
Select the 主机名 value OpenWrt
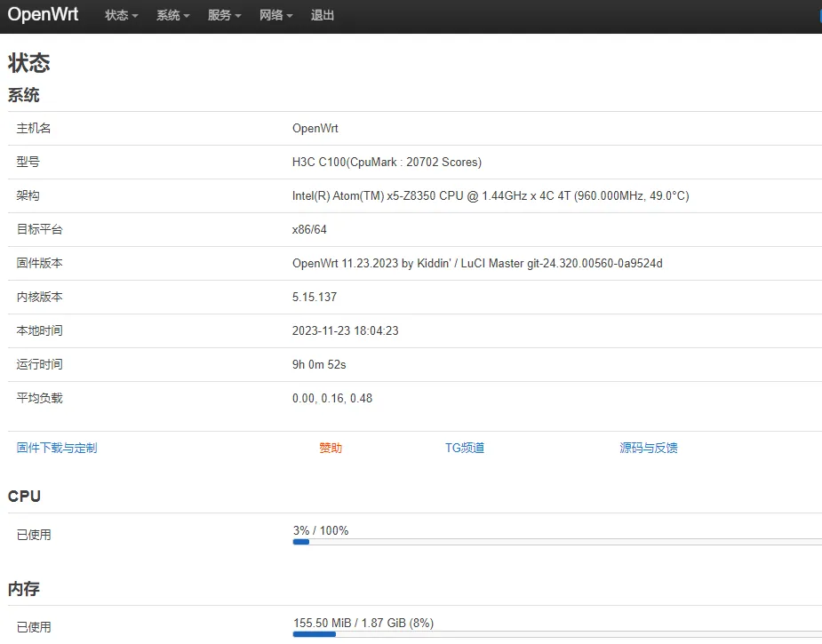(x=315, y=128)
